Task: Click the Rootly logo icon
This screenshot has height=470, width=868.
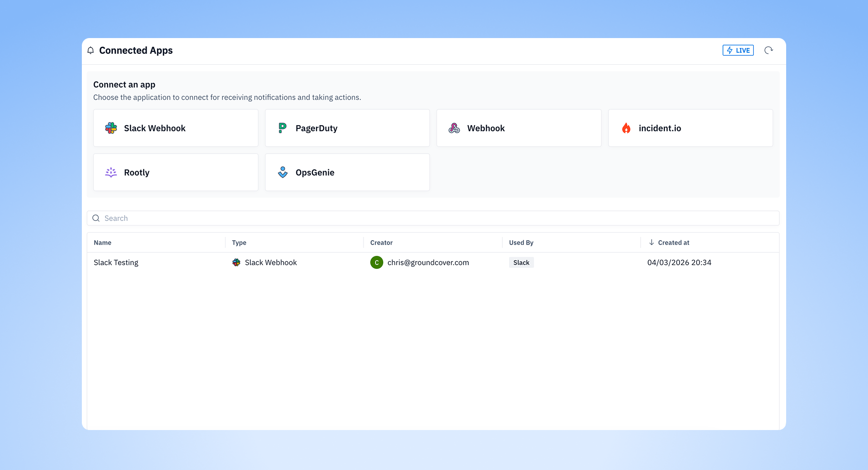Action: [x=111, y=172]
